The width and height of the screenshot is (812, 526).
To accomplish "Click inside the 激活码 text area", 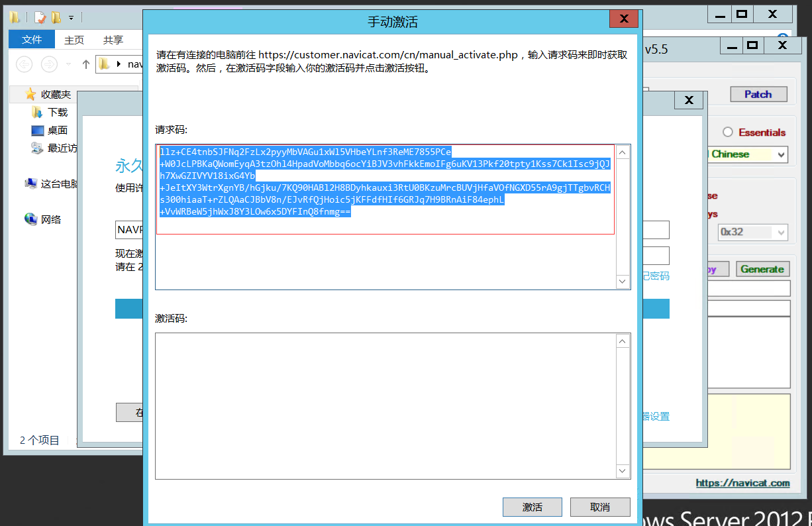I will click(x=385, y=405).
